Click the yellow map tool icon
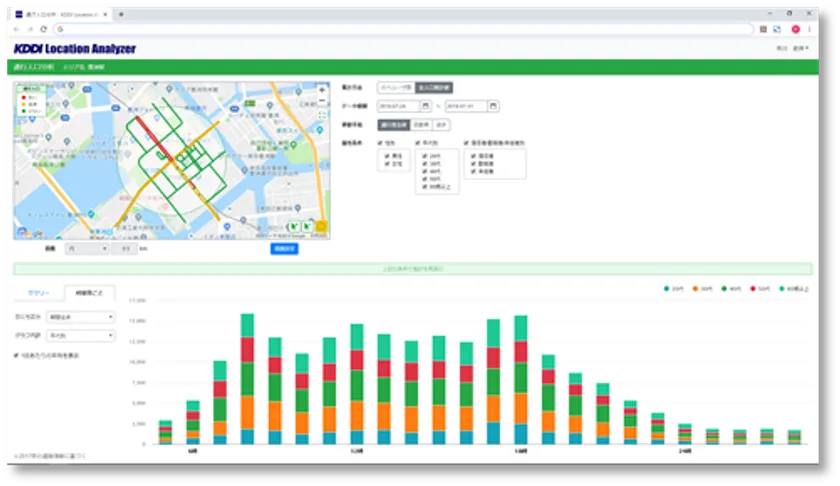Image resolution: width=840 pixels, height=486 pixels. tap(321, 227)
